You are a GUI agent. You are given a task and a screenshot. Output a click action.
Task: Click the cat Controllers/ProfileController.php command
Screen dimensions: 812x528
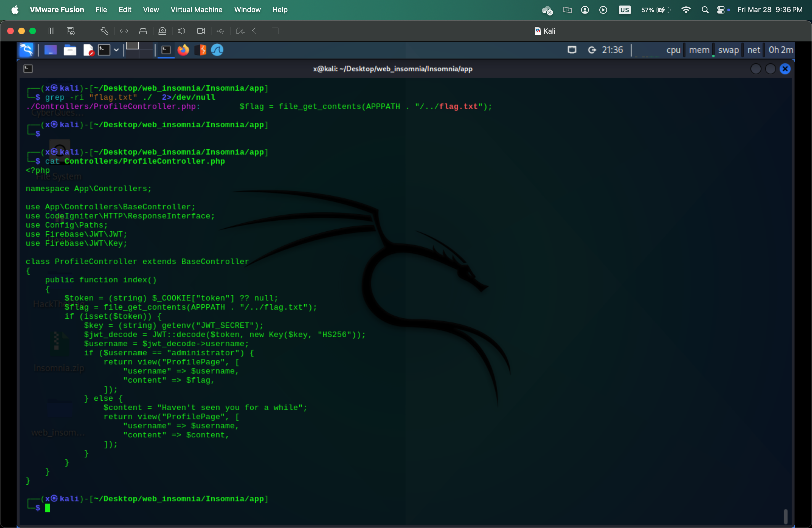[x=135, y=161]
